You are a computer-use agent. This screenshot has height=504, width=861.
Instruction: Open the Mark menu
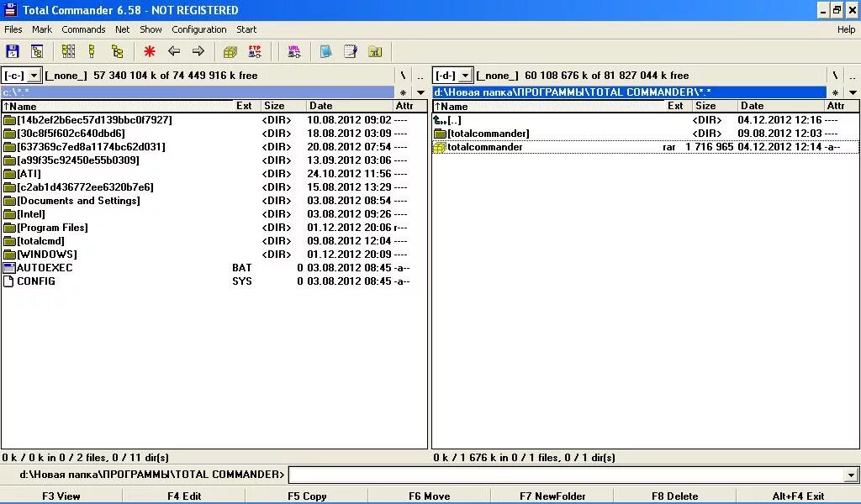tap(42, 29)
